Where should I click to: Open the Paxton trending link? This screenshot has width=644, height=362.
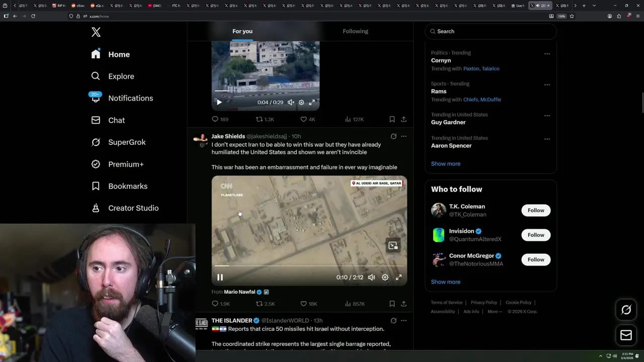pos(471,68)
